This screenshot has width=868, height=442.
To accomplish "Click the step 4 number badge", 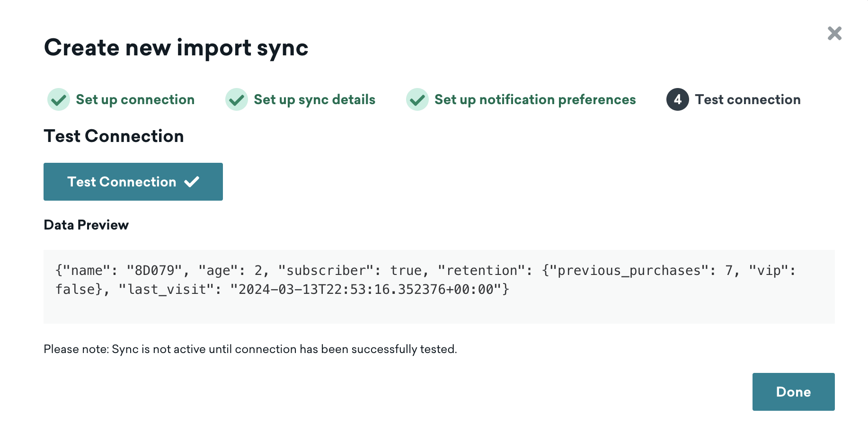I will [678, 99].
